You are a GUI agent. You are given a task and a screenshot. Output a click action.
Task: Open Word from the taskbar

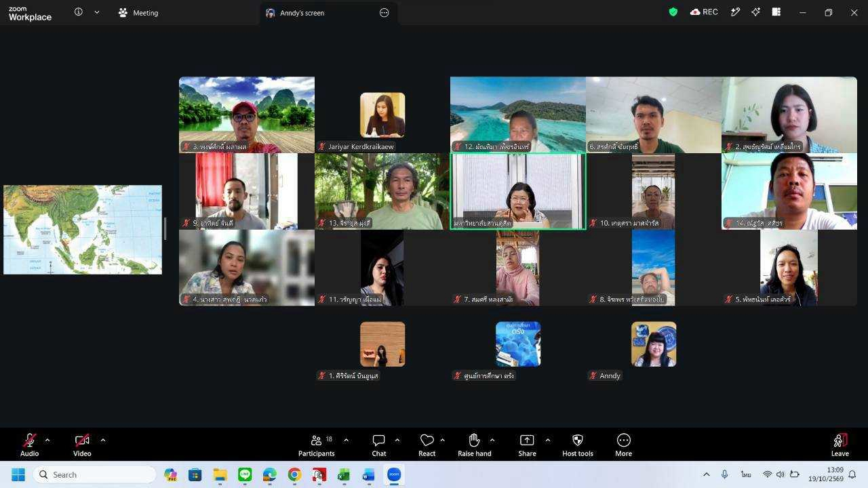(368, 474)
